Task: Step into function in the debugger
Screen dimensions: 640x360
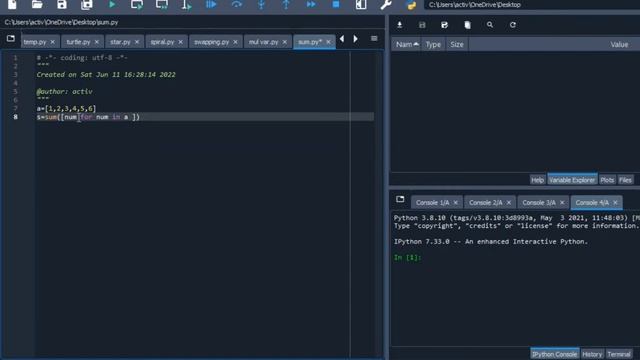Action: pos(261,4)
